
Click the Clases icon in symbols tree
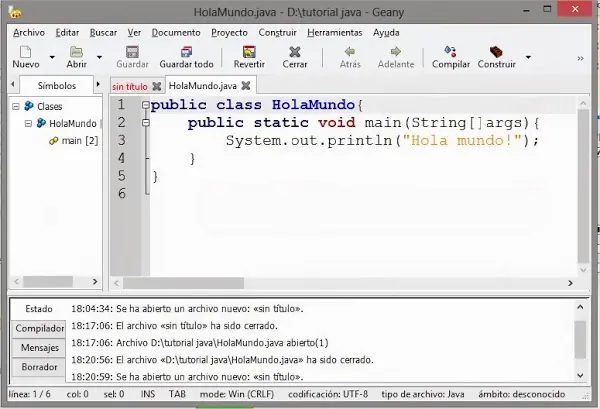[x=29, y=106]
